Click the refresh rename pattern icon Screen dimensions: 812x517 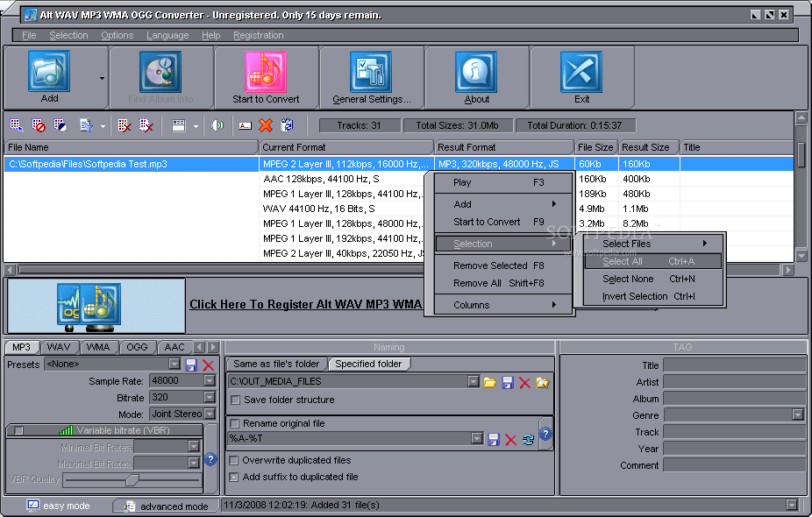[x=528, y=439]
